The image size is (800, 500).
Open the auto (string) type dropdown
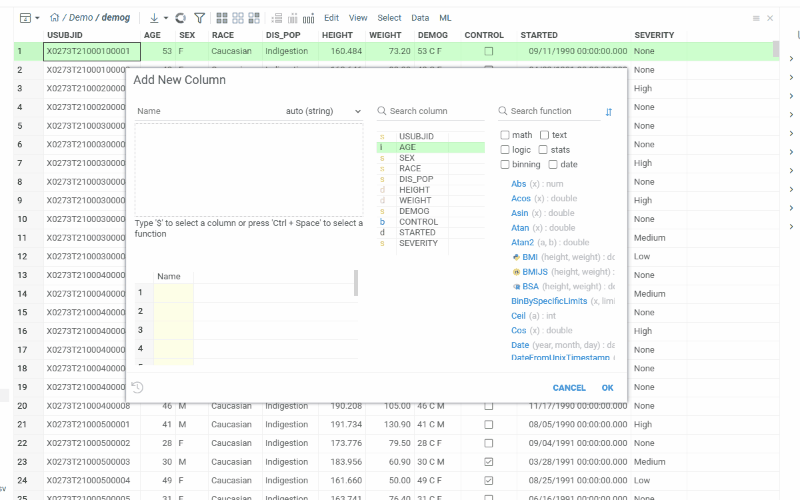click(x=323, y=111)
